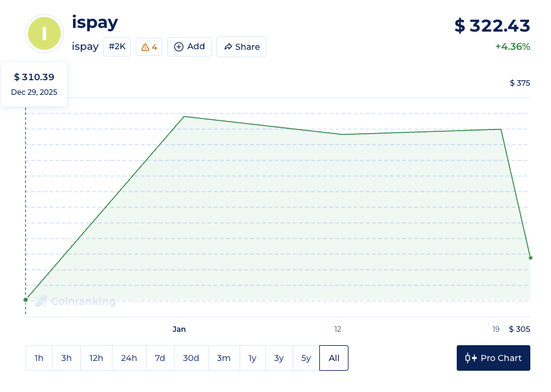Click the Coinranking watermark logo
The width and height of the screenshot is (551, 392).
(x=75, y=301)
